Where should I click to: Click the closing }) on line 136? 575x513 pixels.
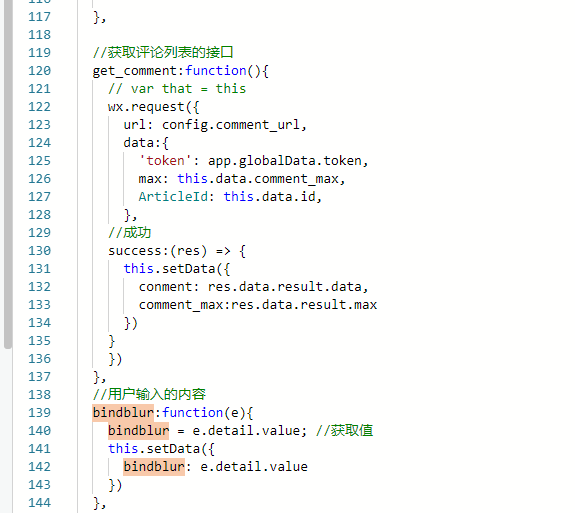pos(115,359)
